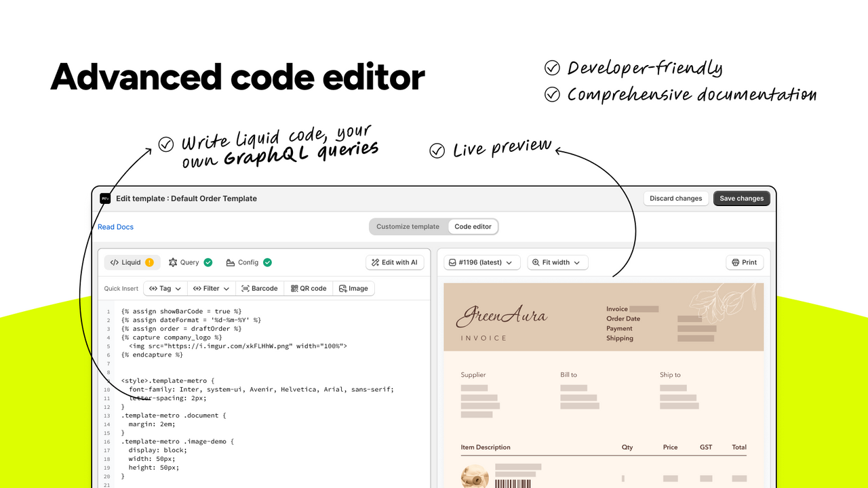Click the Quick Insert label

[121, 289]
